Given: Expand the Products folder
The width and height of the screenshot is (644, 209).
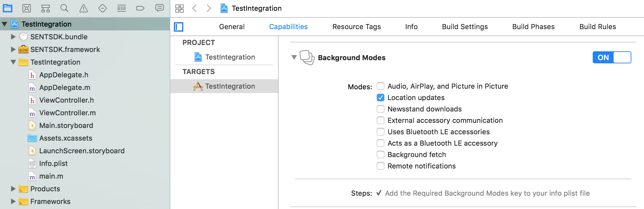Looking at the screenshot, I should (x=13, y=189).
